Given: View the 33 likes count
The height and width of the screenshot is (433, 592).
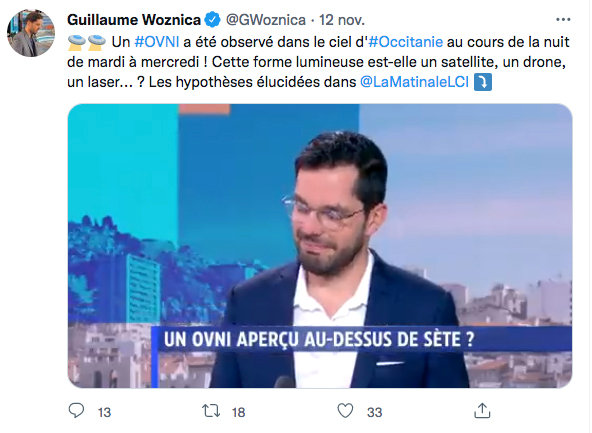Looking at the screenshot, I should tap(375, 412).
